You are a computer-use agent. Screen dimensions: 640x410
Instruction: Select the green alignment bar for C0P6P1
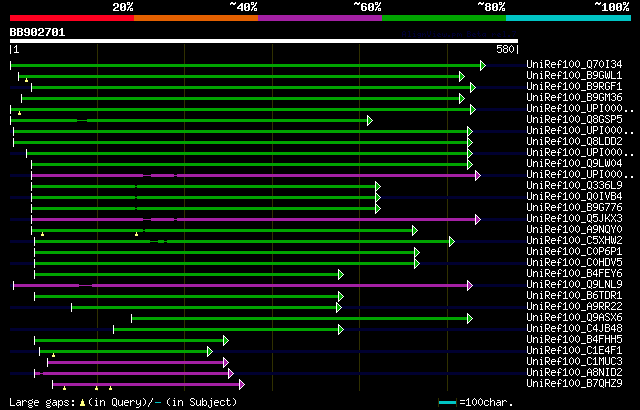224,253
